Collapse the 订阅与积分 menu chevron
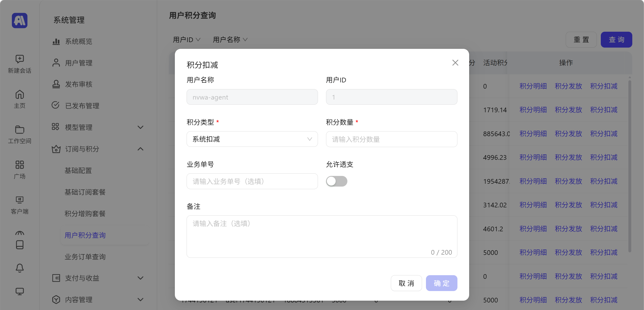The image size is (644, 310). tap(141, 149)
